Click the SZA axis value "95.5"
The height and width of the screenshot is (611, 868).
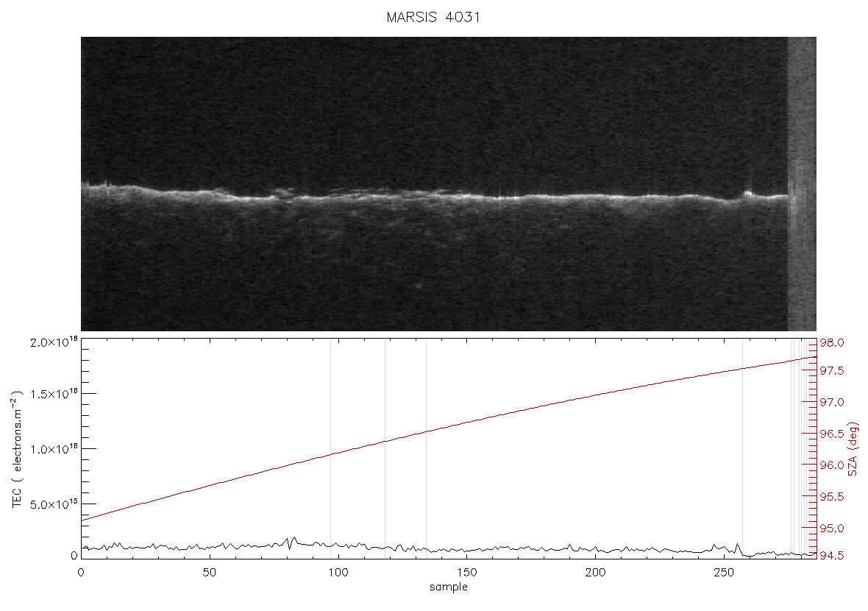pos(832,497)
